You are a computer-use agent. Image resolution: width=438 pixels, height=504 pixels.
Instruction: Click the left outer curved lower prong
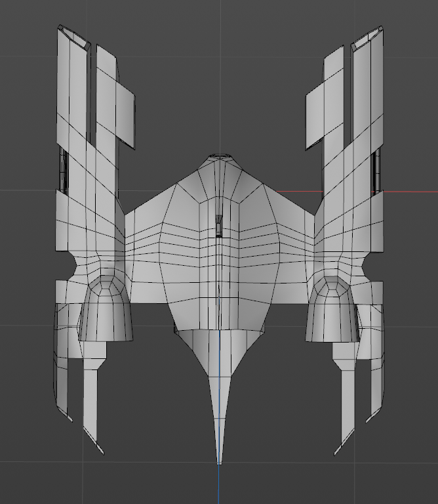62,363
